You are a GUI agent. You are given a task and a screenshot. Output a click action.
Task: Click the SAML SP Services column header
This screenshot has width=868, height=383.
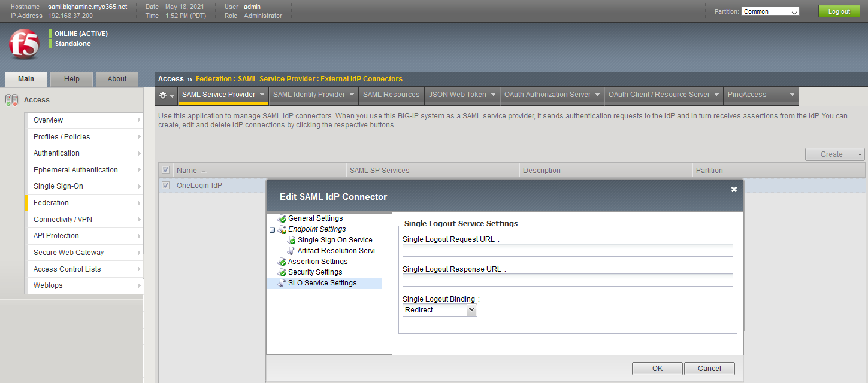tap(433, 171)
